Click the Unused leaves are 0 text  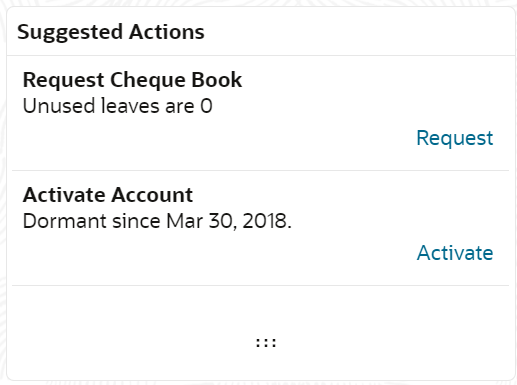[117, 106]
